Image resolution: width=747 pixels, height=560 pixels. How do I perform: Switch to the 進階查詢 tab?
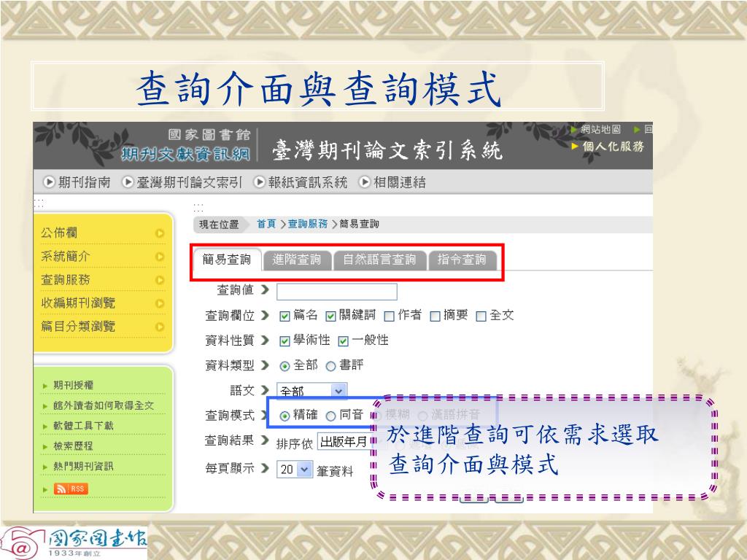click(x=297, y=260)
